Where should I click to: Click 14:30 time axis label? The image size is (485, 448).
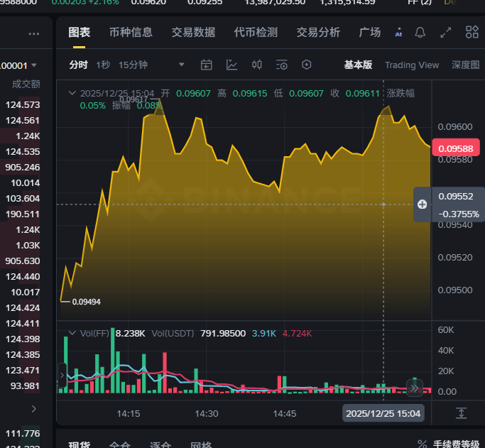(x=207, y=414)
